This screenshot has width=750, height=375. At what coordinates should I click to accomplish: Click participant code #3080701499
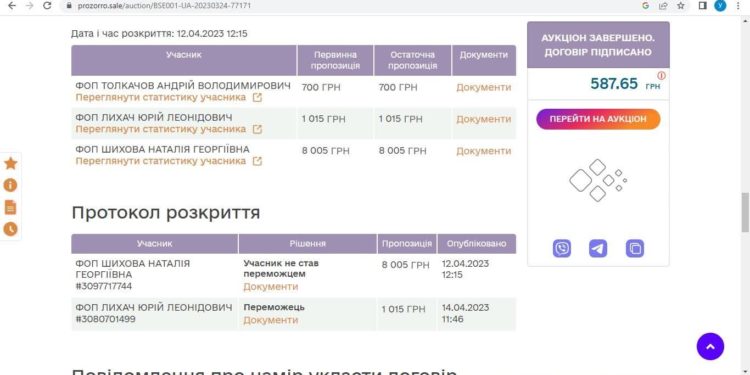(x=105, y=319)
